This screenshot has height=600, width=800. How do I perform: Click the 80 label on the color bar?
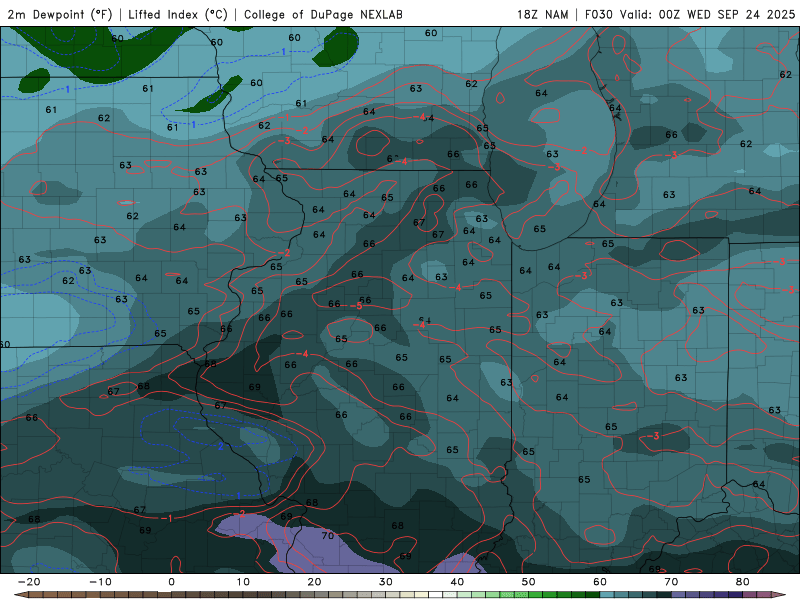743,582
